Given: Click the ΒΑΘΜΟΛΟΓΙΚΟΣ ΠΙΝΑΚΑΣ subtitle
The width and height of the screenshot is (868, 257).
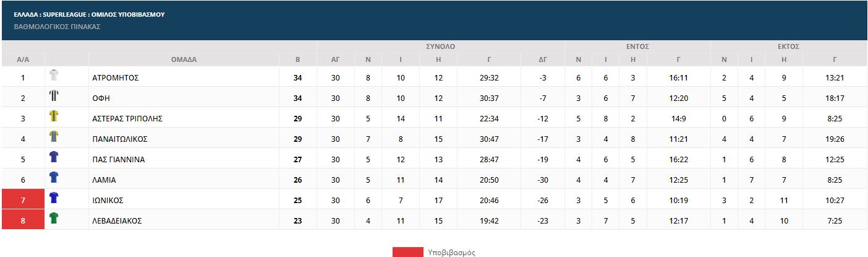Looking at the screenshot, I should click(57, 27).
